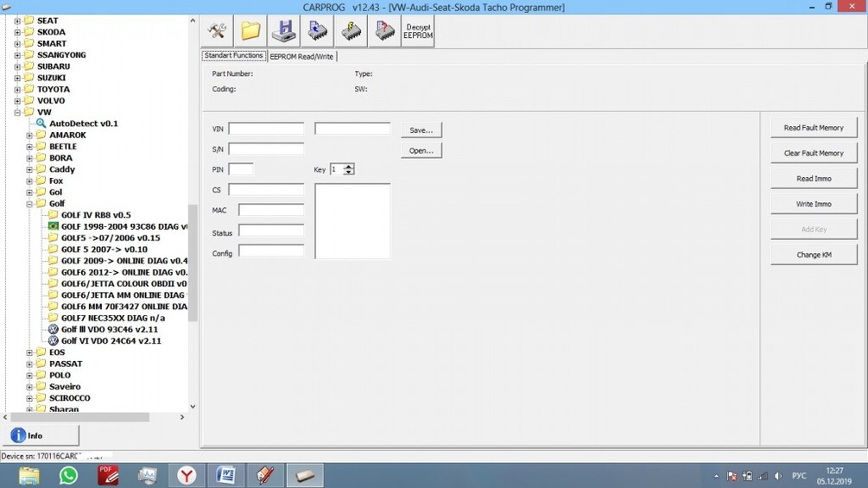The width and height of the screenshot is (868, 488).
Task: Click the РУС language indicator
Action: (799, 476)
